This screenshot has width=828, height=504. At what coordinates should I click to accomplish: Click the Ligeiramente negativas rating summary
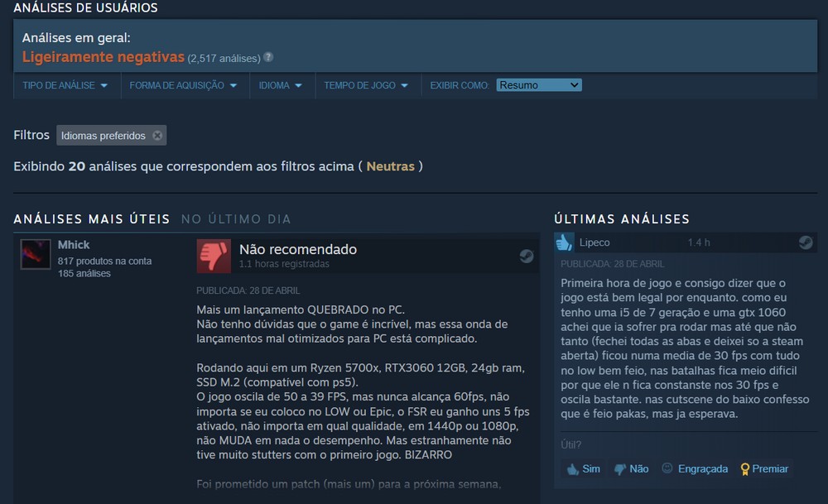click(x=103, y=57)
